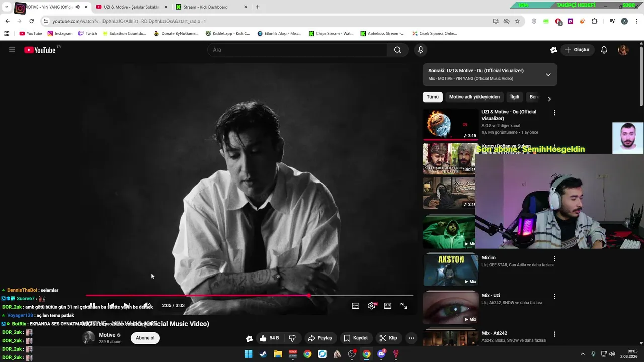Open Chrome media control playlist icon
The height and width of the screenshot is (362, 644).
[612, 21]
